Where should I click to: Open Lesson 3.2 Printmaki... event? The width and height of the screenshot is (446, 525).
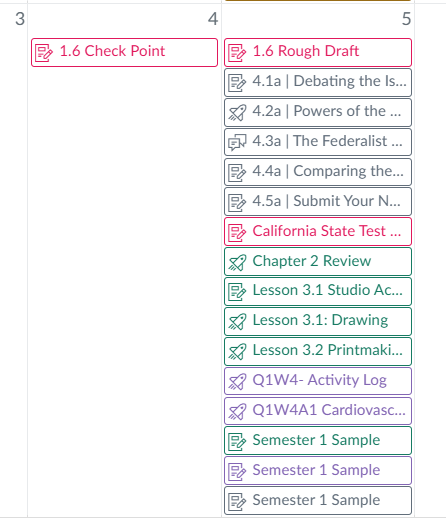point(318,351)
